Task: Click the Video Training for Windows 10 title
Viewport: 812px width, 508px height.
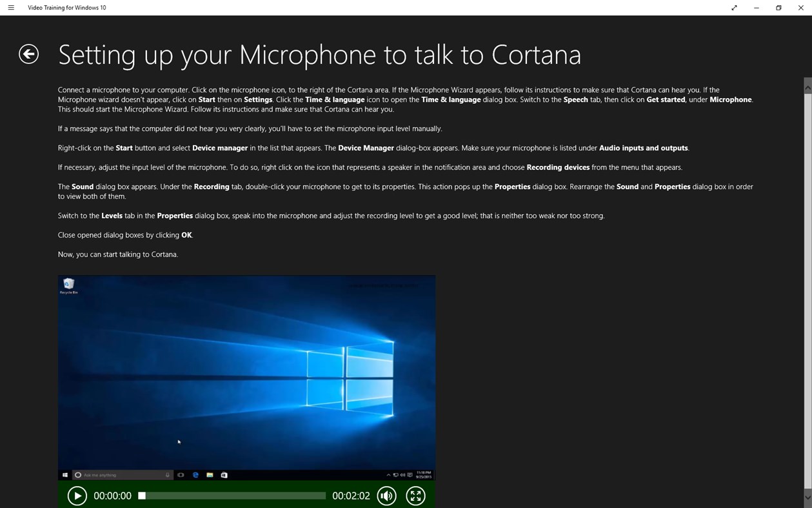Action: pos(66,8)
